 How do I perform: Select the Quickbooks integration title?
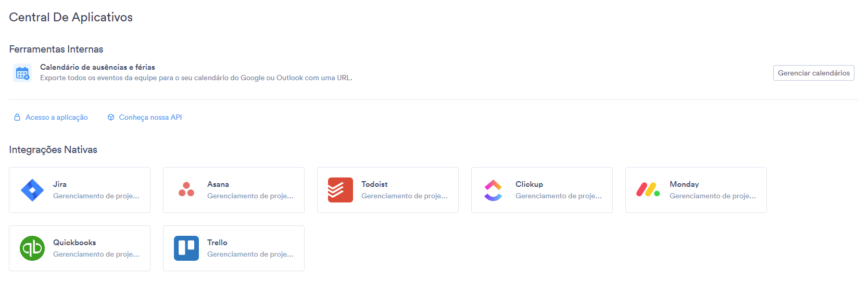(x=74, y=243)
